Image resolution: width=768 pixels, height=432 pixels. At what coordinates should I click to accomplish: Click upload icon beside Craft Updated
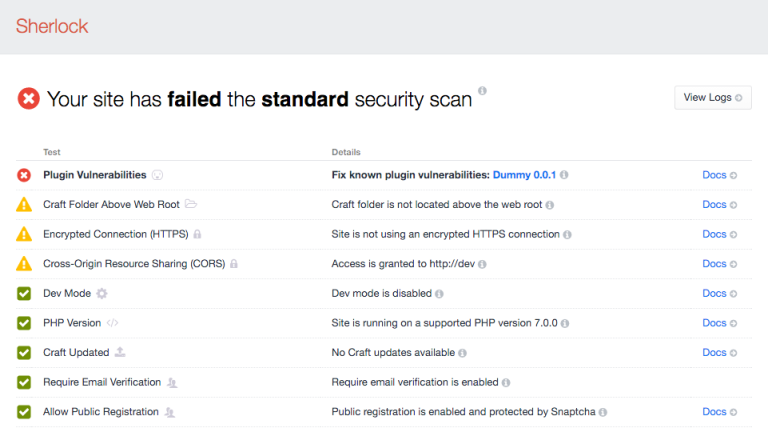[x=120, y=352]
